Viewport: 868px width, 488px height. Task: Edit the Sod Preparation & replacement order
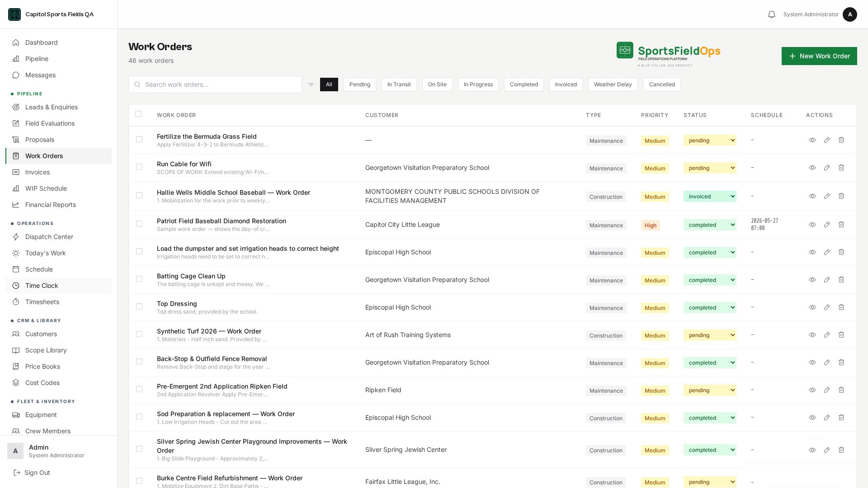827,418
